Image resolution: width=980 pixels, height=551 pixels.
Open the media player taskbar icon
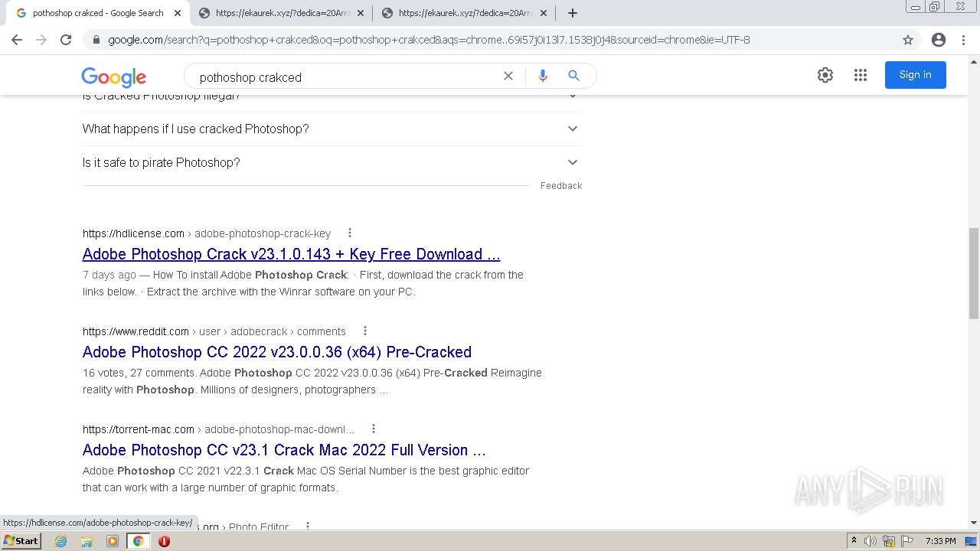pos(113,541)
